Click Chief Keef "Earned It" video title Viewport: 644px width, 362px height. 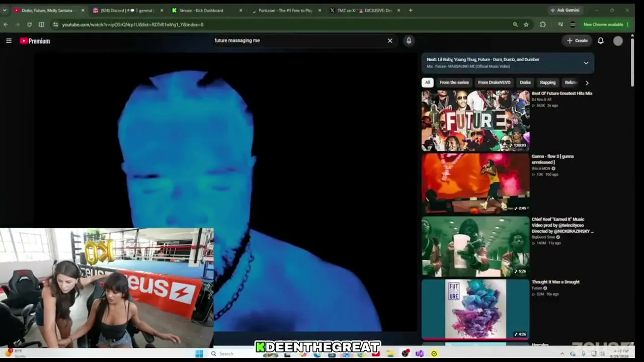point(562,225)
